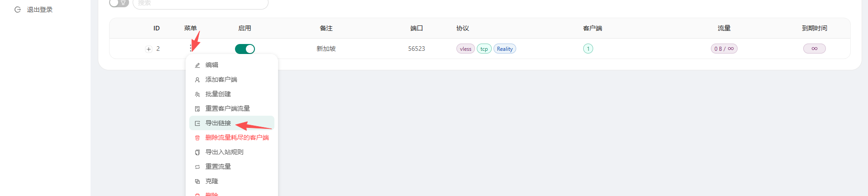Focus the search input field
This screenshot has height=196, width=868.
(x=200, y=4)
